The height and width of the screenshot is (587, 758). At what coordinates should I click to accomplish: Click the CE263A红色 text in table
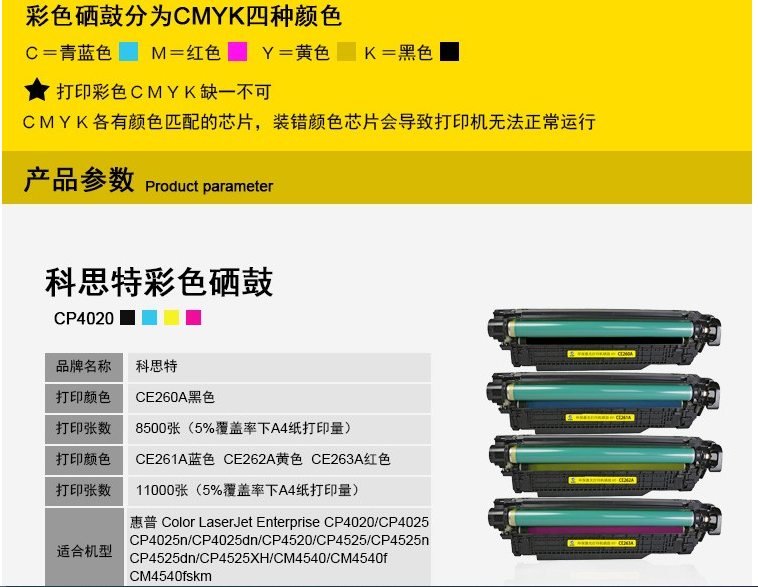tap(350, 459)
